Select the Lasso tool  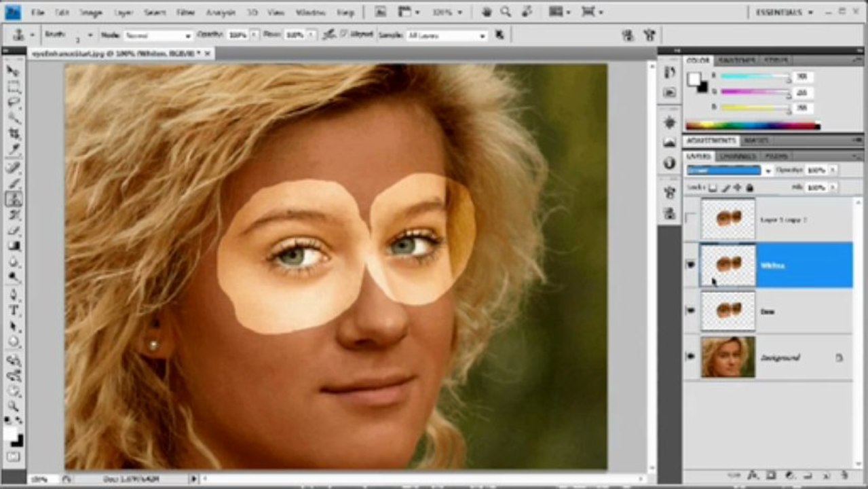[x=14, y=103]
